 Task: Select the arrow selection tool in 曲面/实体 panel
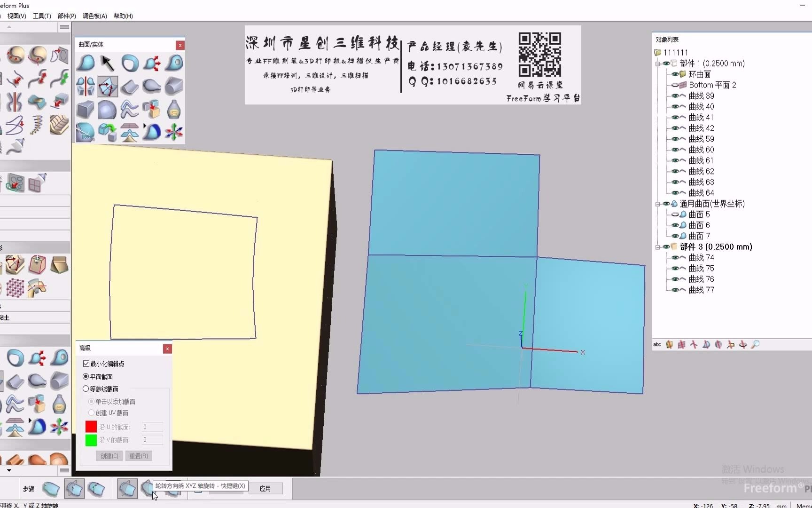106,63
